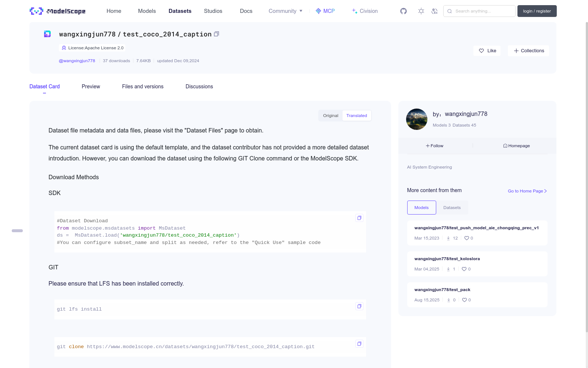Open the Models navigation item
The width and height of the screenshot is (588, 368).
click(x=147, y=11)
